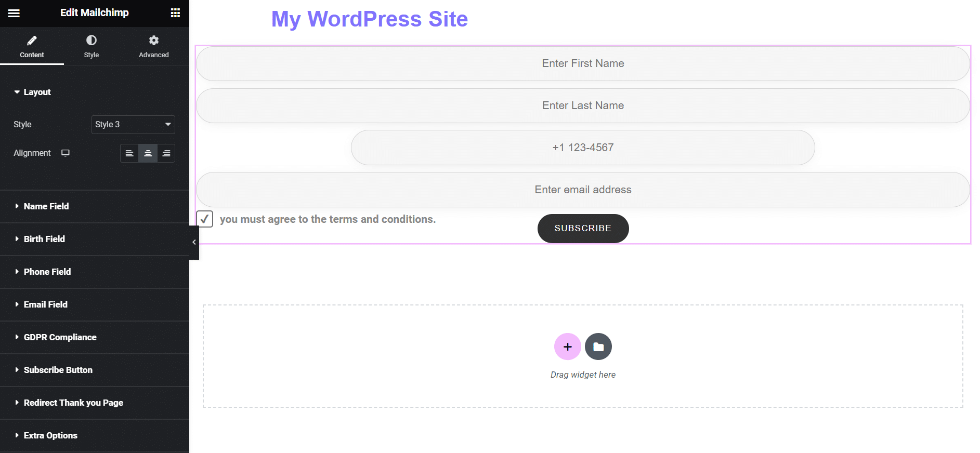This screenshot has width=980, height=453.
Task: Open the widgets grid icon
Action: point(175,13)
